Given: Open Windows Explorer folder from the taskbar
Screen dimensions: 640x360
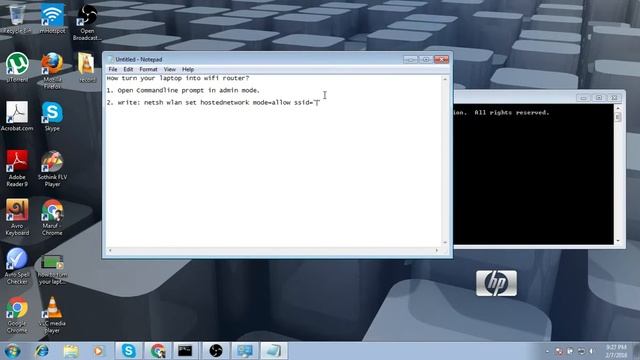Looking at the screenshot, I should pyautogui.click(x=71, y=351).
